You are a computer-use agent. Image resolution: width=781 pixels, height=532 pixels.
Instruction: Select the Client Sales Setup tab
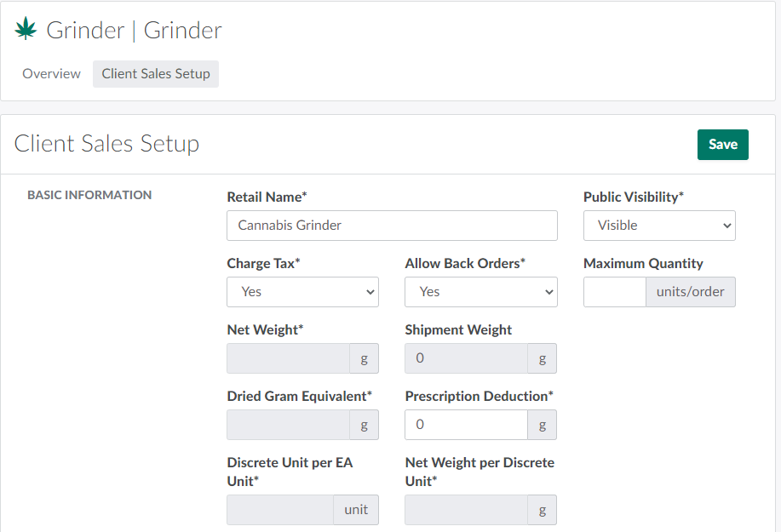(x=156, y=74)
